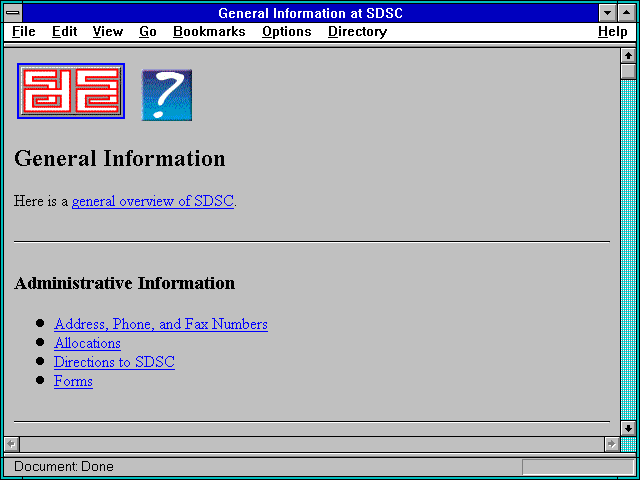Viewport: 640px width, 480px height.
Task: Open the Allocations link
Action: [87, 343]
